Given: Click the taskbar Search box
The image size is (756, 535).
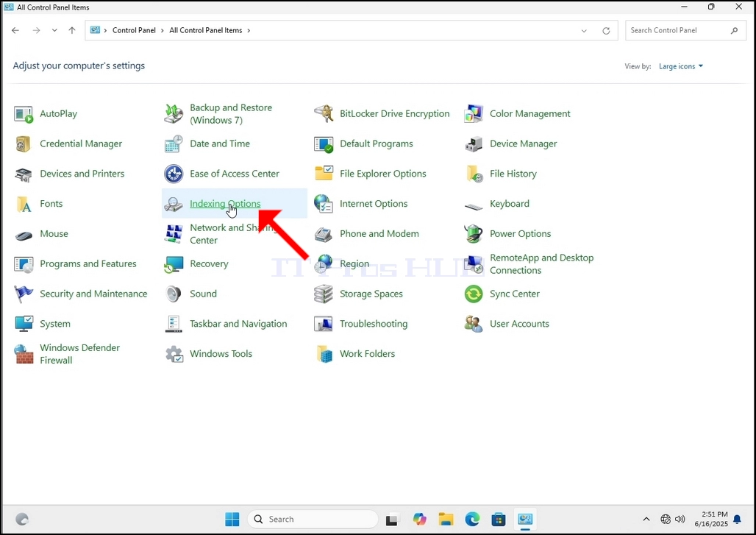Looking at the screenshot, I should click(313, 519).
